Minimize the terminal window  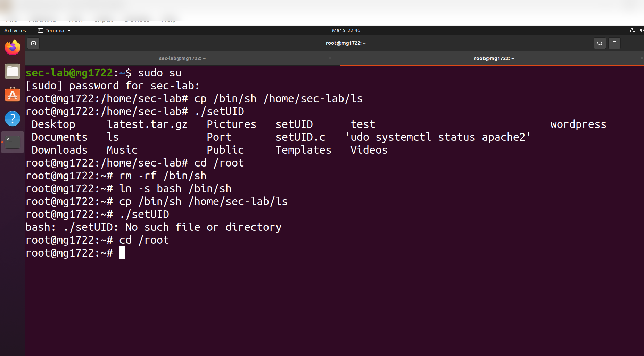tap(631, 43)
